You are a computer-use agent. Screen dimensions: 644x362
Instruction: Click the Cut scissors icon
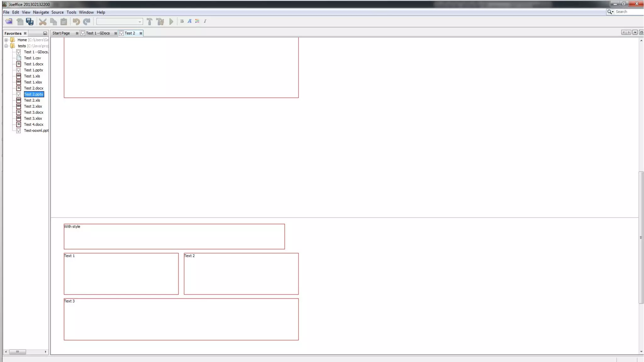pos(42,21)
